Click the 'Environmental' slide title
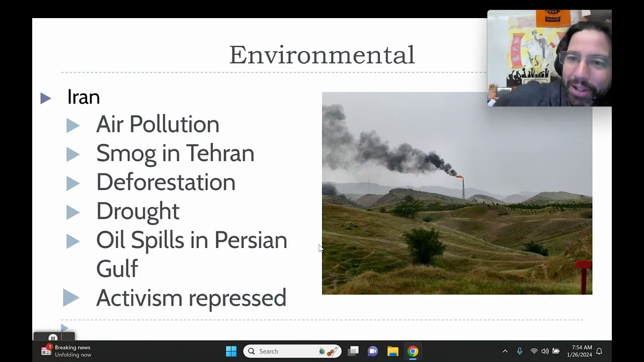Image resolution: width=644 pixels, height=362 pixels. point(322,55)
